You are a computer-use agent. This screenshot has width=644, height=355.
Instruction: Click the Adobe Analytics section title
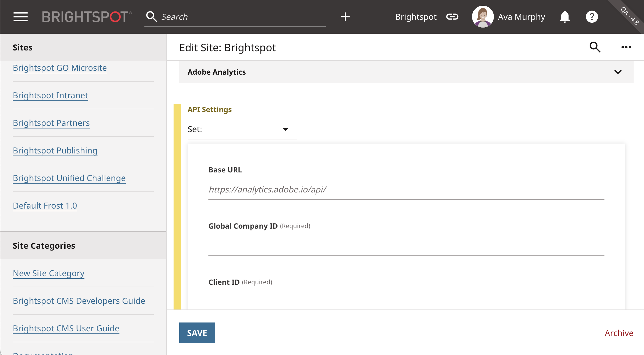point(217,72)
